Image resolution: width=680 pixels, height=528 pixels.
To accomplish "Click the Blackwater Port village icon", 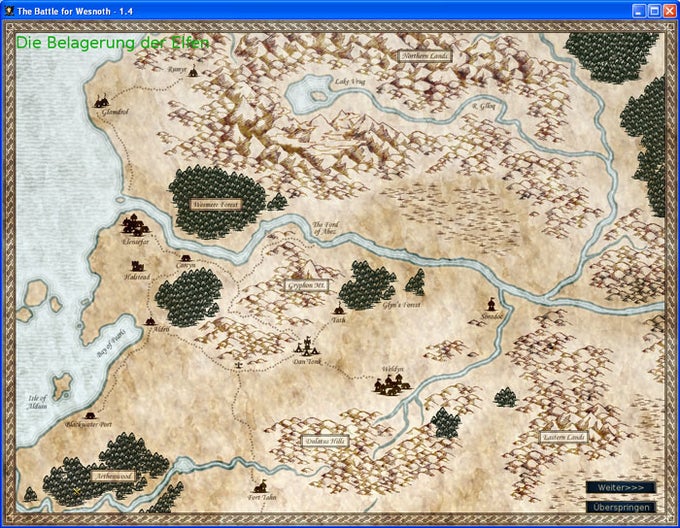I will (90, 415).
